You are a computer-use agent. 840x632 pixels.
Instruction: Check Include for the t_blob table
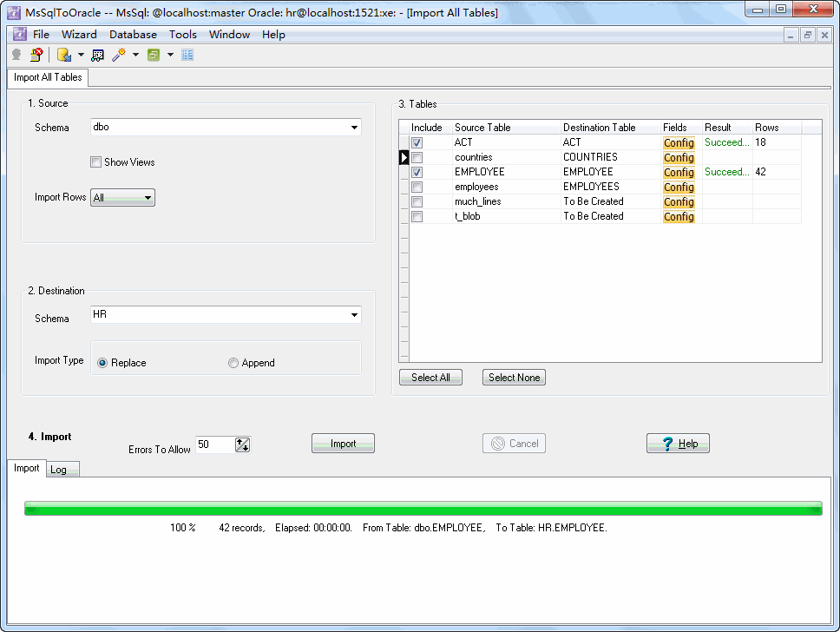point(417,216)
